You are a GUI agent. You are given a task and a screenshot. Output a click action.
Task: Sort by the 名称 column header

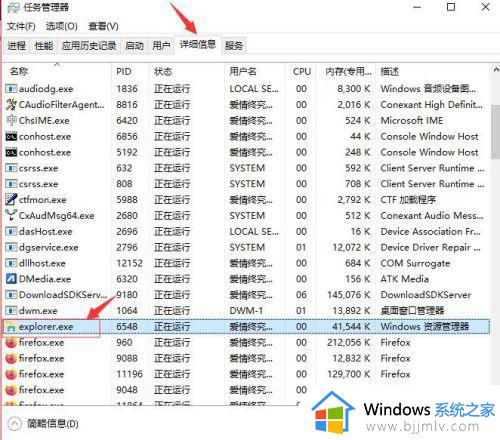57,71
